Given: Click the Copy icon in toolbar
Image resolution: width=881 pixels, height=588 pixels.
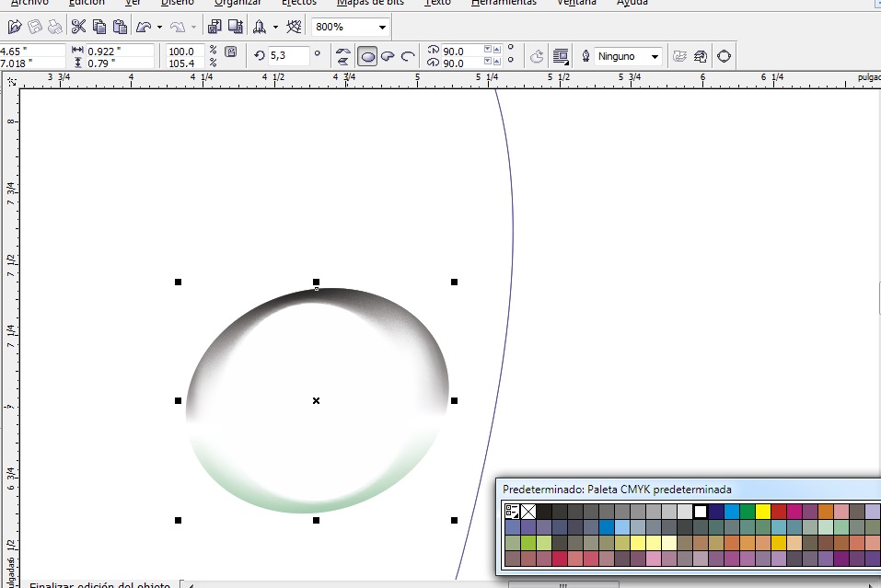Looking at the screenshot, I should (99, 27).
